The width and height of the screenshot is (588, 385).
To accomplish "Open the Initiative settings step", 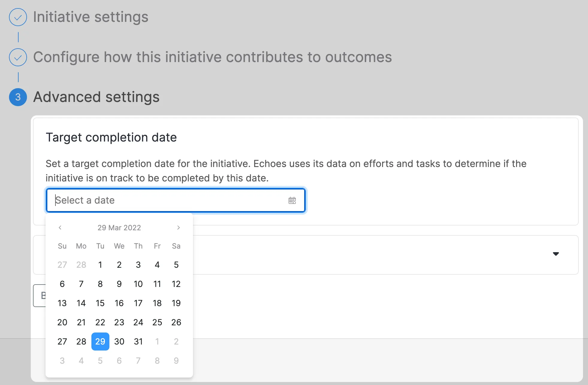I will (x=91, y=17).
